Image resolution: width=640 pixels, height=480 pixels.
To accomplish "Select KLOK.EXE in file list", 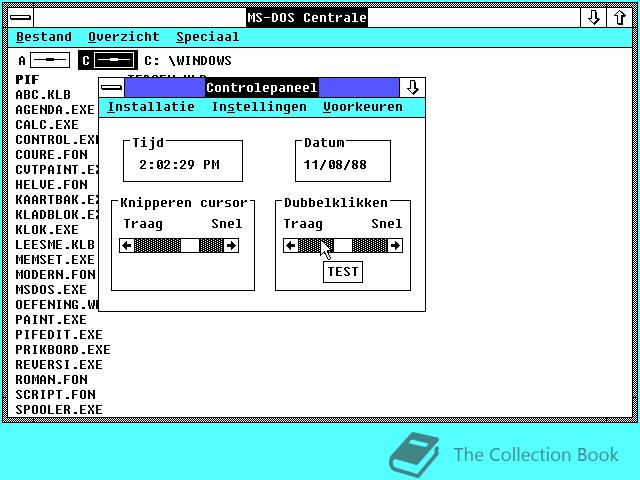I will pyautogui.click(x=47, y=229).
